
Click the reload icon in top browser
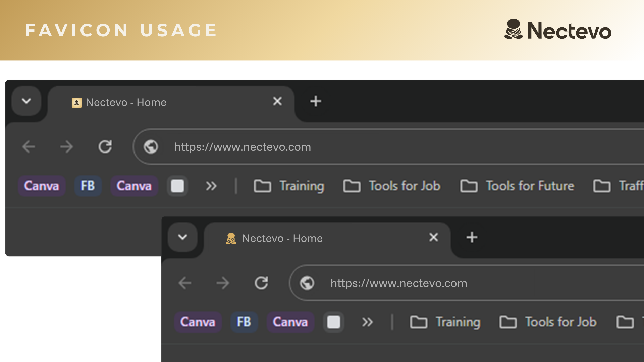[105, 147]
